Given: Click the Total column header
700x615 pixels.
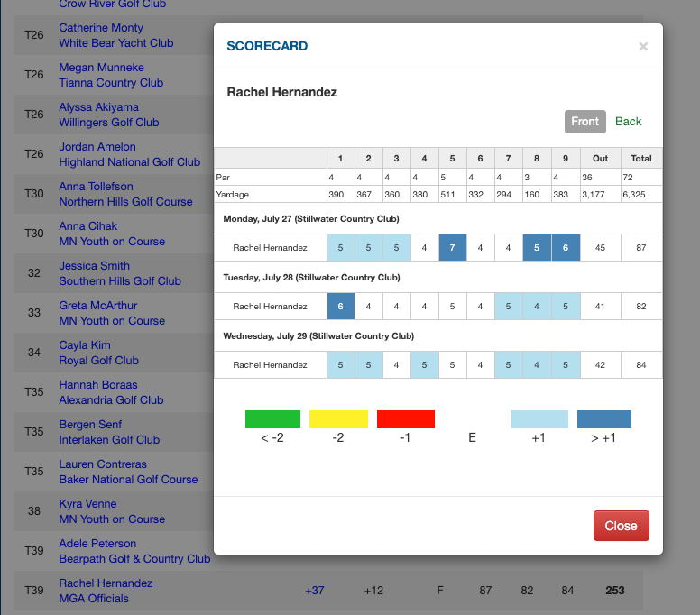Looking at the screenshot, I should click(x=641, y=159).
